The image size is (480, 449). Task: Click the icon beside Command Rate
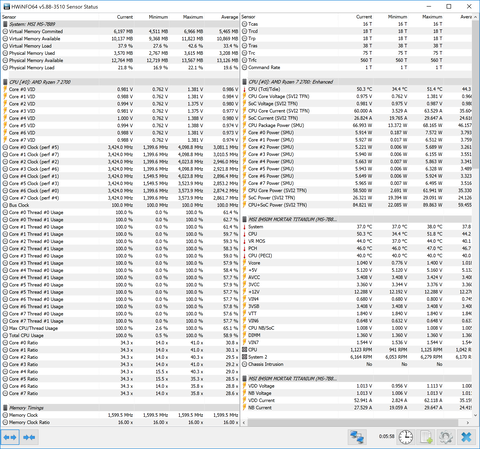click(x=244, y=67)
